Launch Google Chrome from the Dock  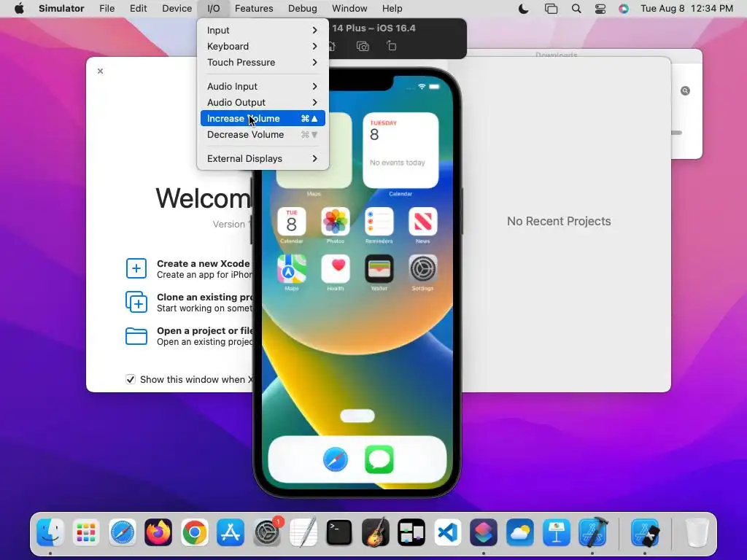point(194,532)
